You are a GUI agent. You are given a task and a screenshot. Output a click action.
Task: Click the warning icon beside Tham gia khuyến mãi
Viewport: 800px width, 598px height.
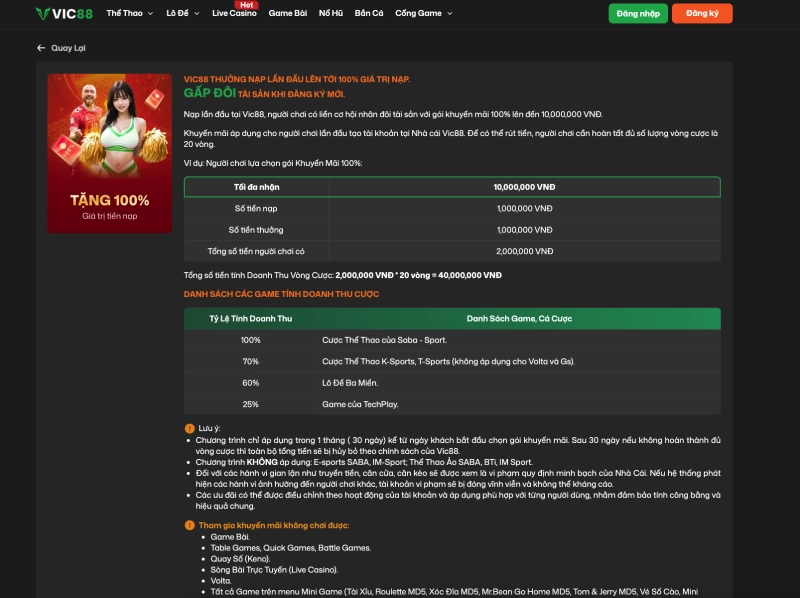[x=189, y=525]
